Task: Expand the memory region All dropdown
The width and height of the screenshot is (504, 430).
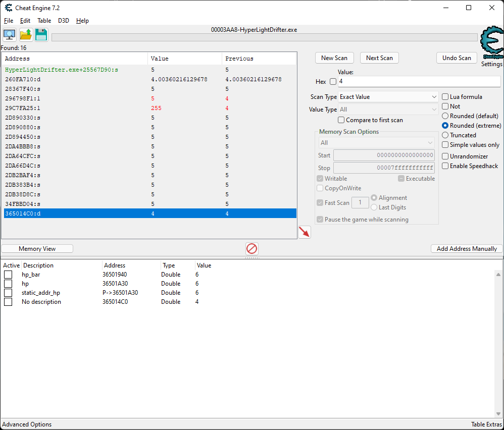Action: (376, 143)
